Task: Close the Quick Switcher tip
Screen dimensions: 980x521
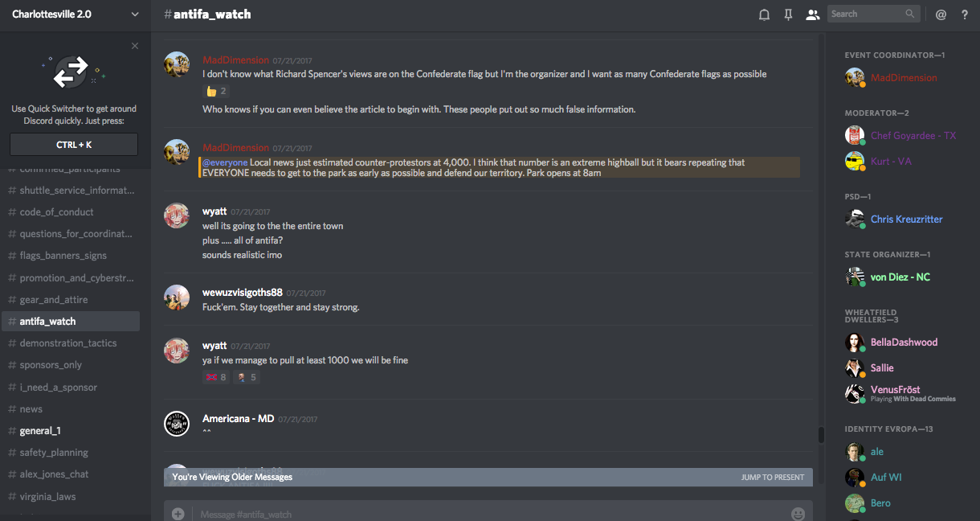Action: click(x=135, y=46)
